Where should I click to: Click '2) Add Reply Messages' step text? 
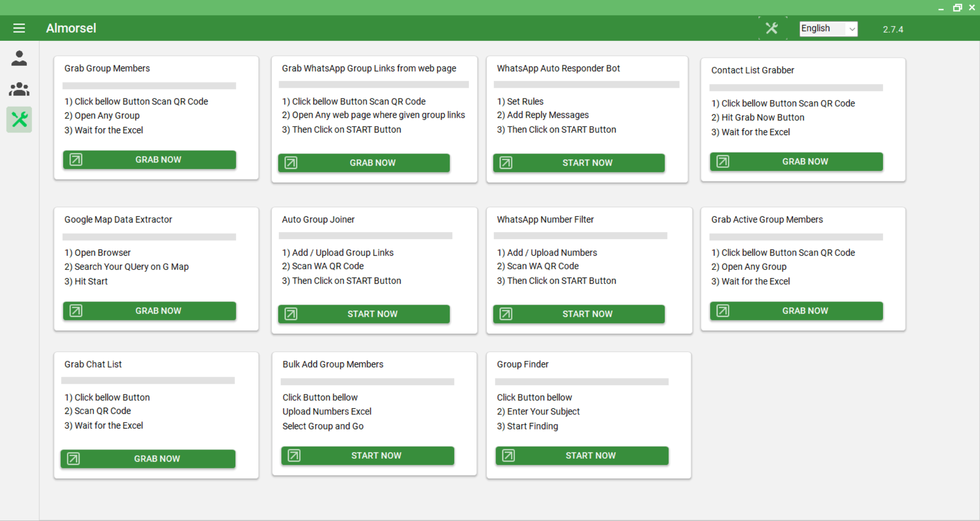[x=543, y=115]
